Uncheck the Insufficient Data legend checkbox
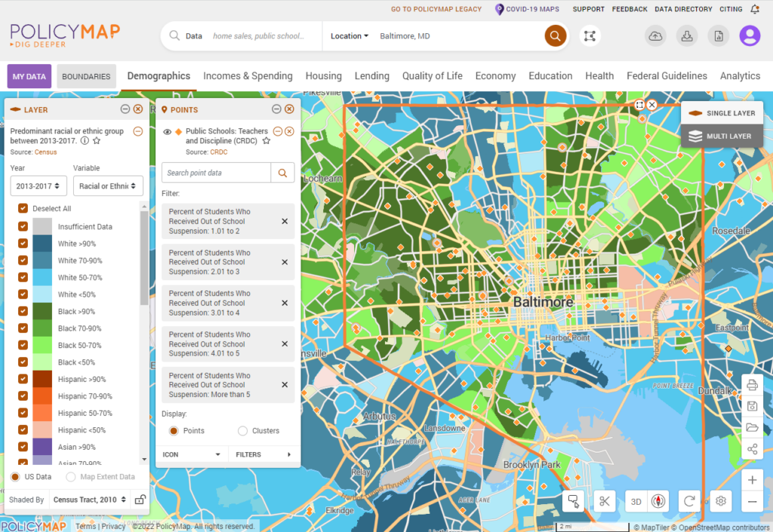Screen dimensions: 773x532 pyautogui.click(x=23, y=226)
